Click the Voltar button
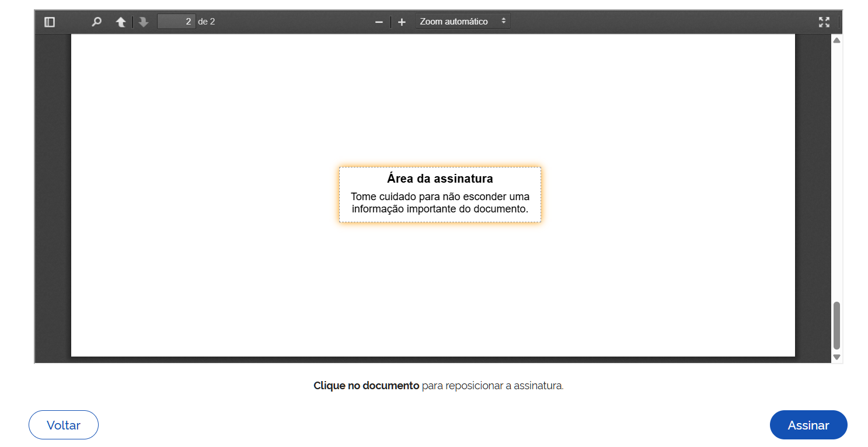 pyautogui.click(x=64, y=425)
